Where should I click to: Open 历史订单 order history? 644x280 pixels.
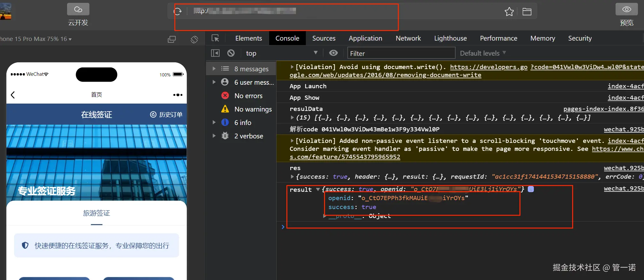[166, 114]
